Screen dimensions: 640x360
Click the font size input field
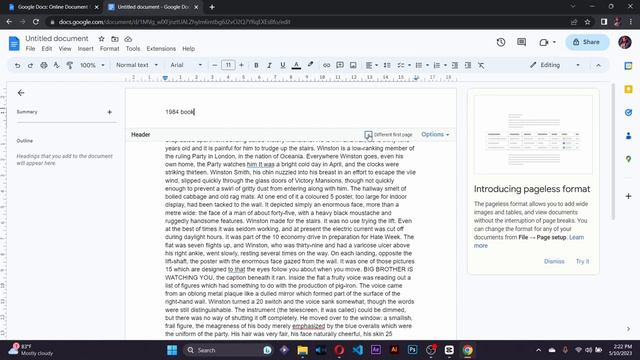click(228, 65)
